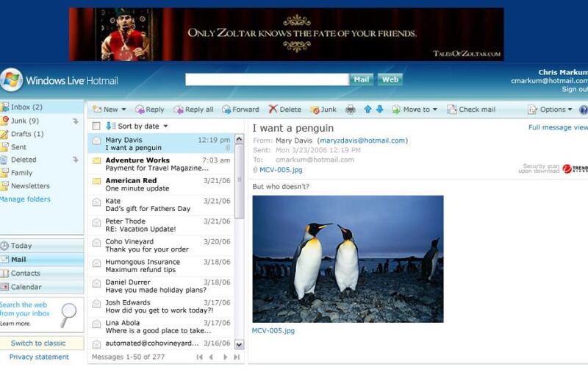Click the Windows Live logo orb

(x=11, y=79)
